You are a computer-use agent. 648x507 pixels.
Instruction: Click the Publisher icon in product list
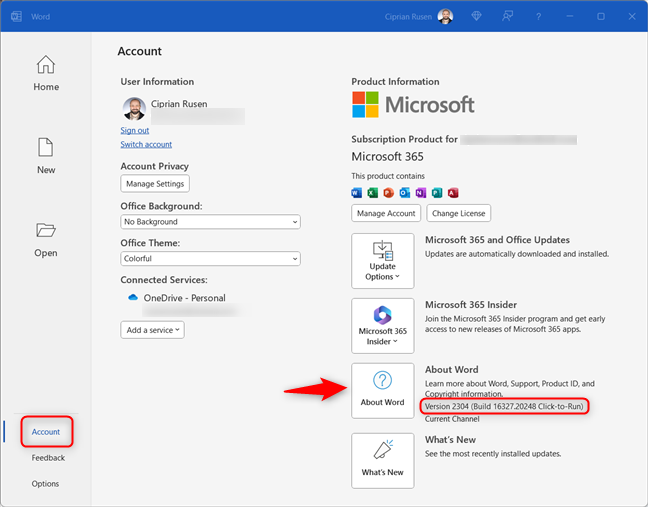(x=437, y=193)
